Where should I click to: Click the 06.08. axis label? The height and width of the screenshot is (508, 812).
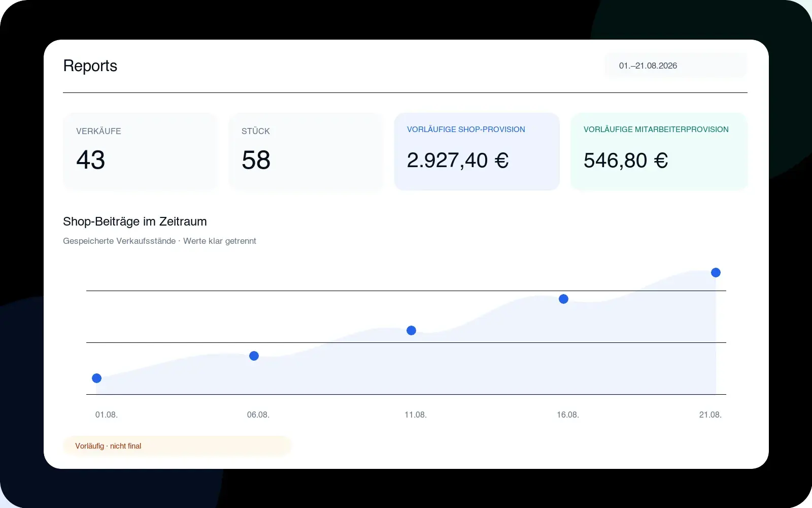click(258, 415)
